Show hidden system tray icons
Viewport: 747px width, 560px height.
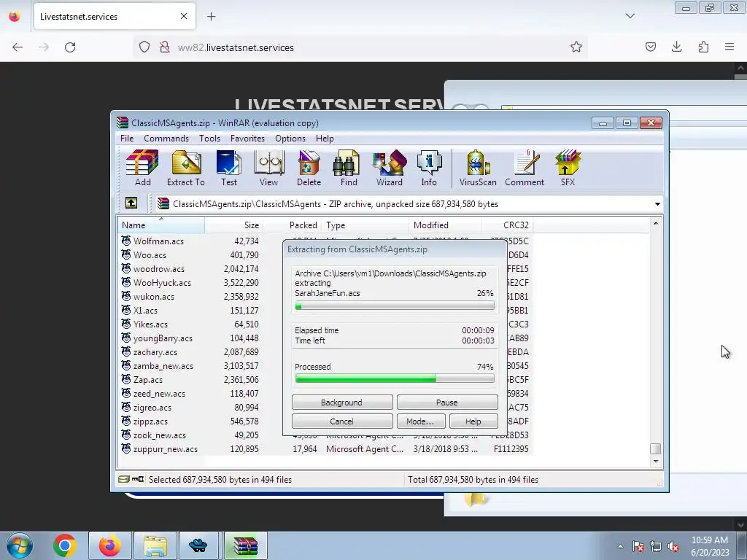coord(620,546)
